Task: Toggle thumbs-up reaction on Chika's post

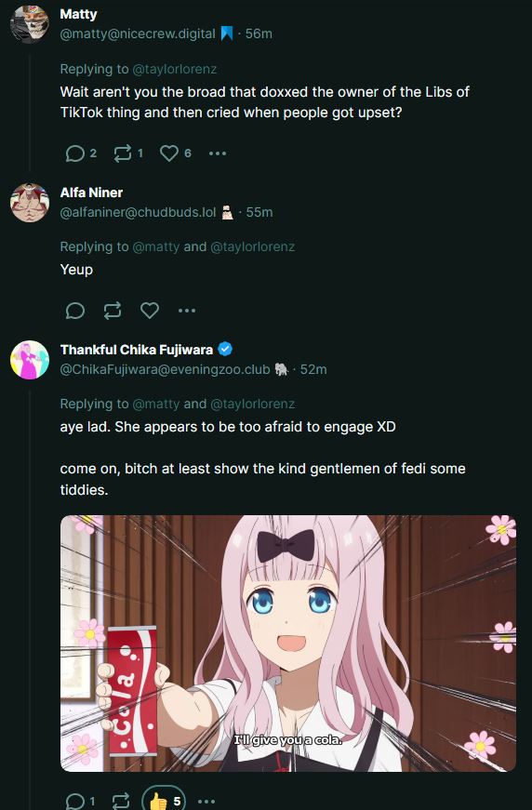Action: [x=164, y=800]
